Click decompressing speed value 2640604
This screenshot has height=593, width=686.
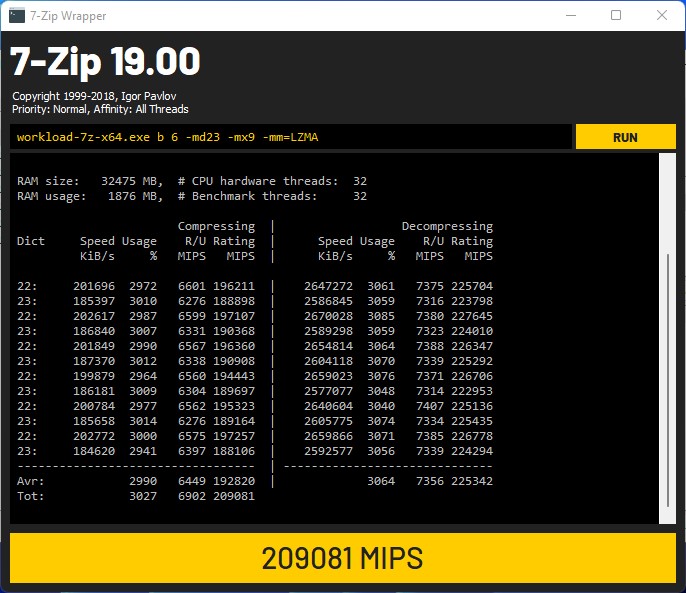(328, 406)
